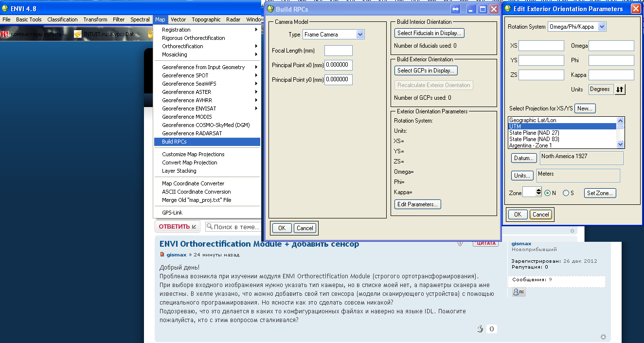The height and width of the screenshot is (343, 644).
Task: Open the Camera Model Type dropdown
Action: (x=333, y=35)
